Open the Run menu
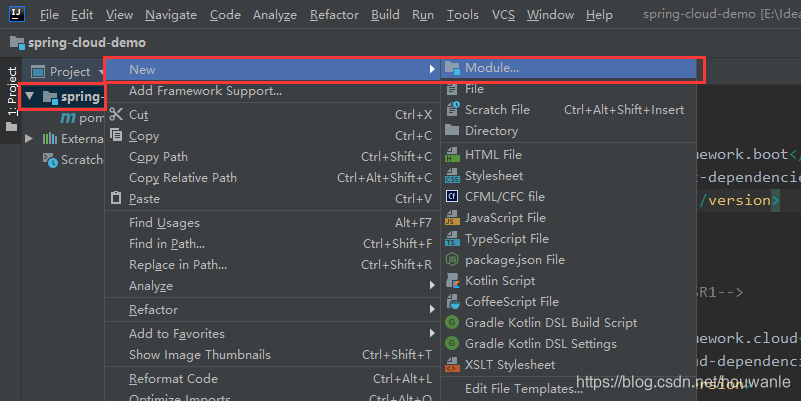801x401 pixels. [x=423, y=15]
